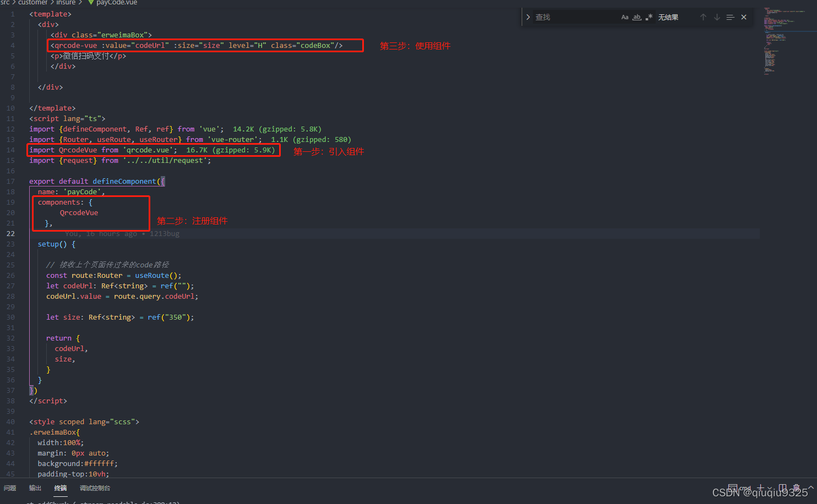Click '16.7K (gzipped: 5.9K)' import size hint
The height and width of the screenshot is (504, 817).
click(231, 150)
